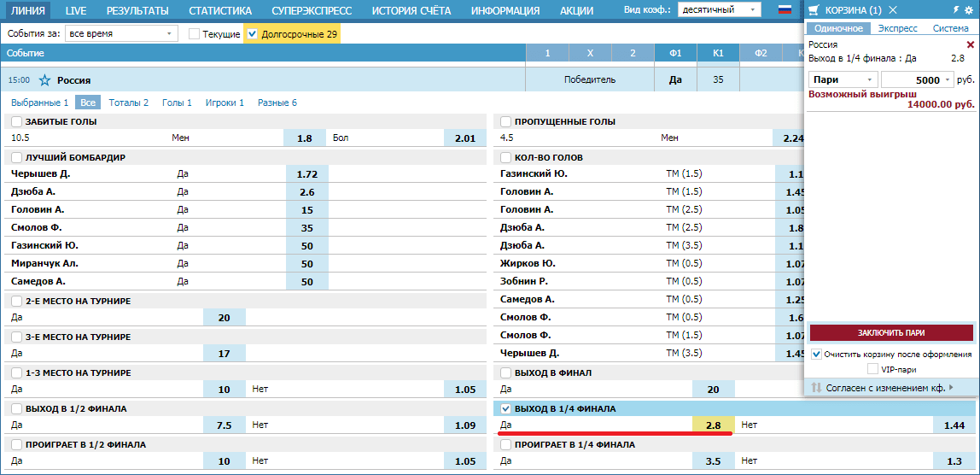Check the ПРОПУЩЕННЫЕ ГОЛЫ section checkbox

point(506,121)
